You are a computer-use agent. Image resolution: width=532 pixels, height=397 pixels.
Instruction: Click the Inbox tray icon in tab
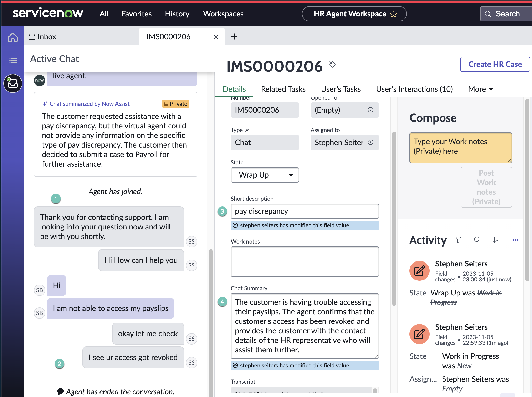point(32,37)
